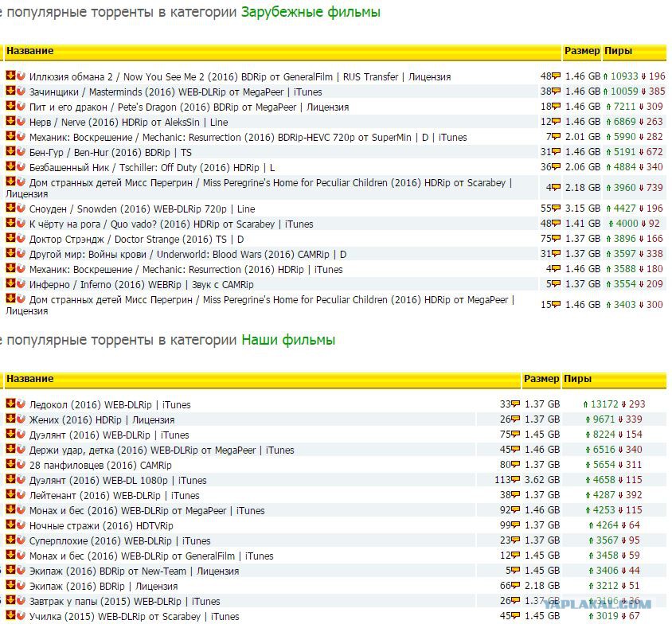
Task: Open comments icon for Доктор Стрэндж row
Action: click(557, 238)
